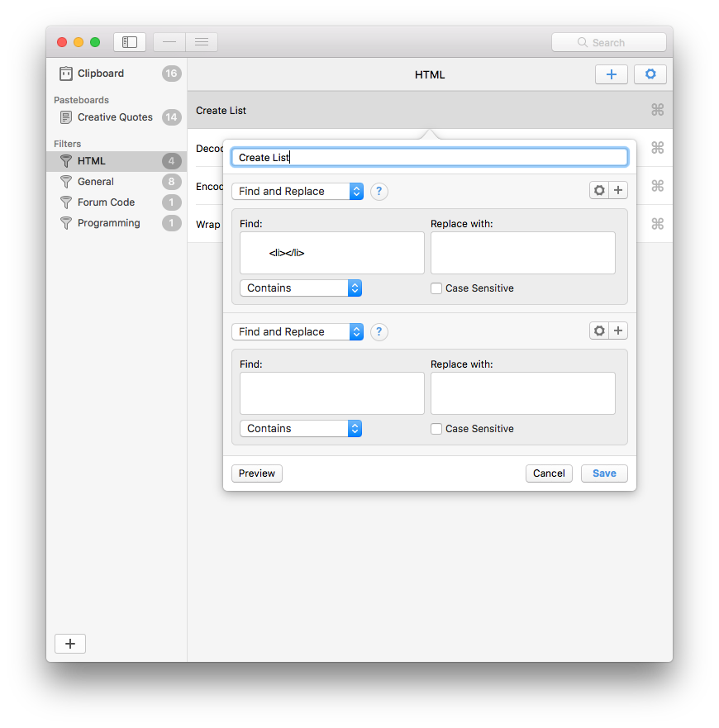Save the Create List filter
This screenshot has width=719, height=728.
tap(604, 473)
